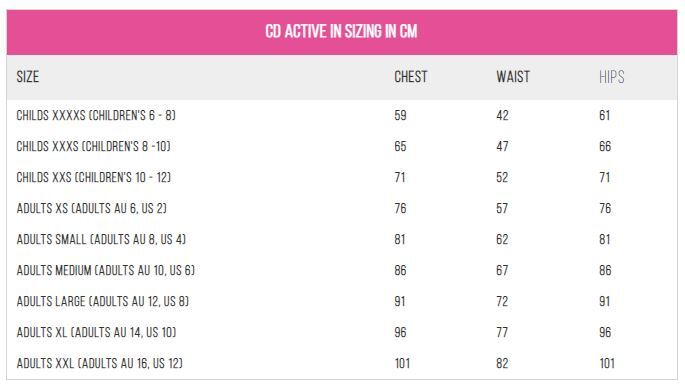
Task: Click the Childs XXXS (Children's 8-10) row
Action: point(342,146)
